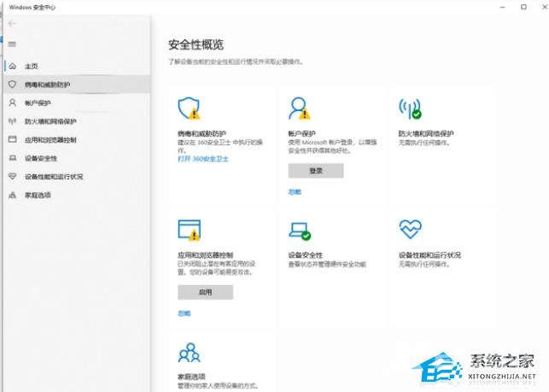Click the 忽略 link under account protection
The image size is (549, 392).
point(295,191)
